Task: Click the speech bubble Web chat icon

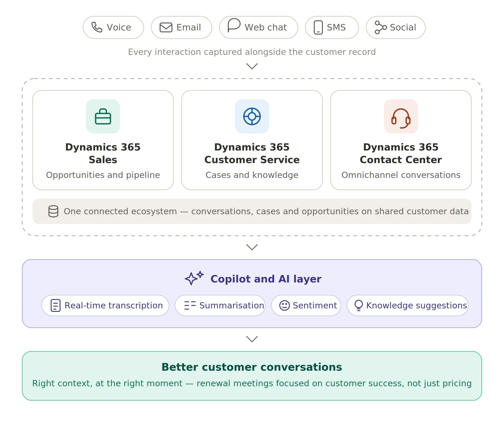Action: 234,25
